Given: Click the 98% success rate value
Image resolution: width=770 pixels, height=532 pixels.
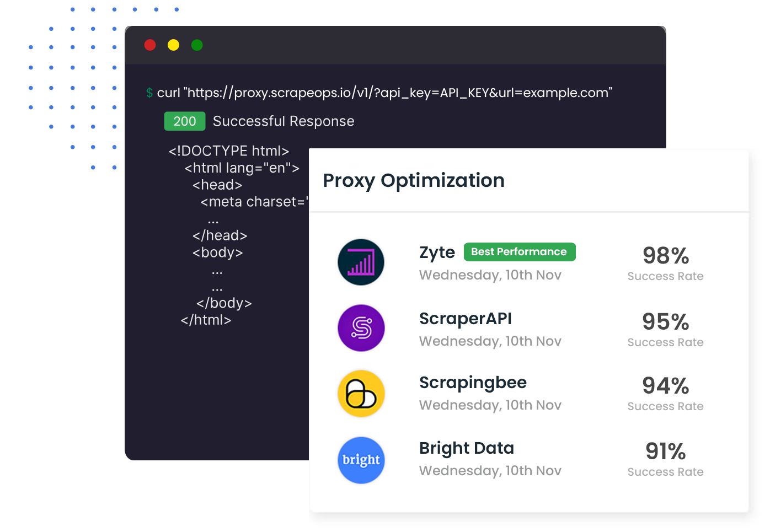Looking at the screenshot, I should [666, 256].
